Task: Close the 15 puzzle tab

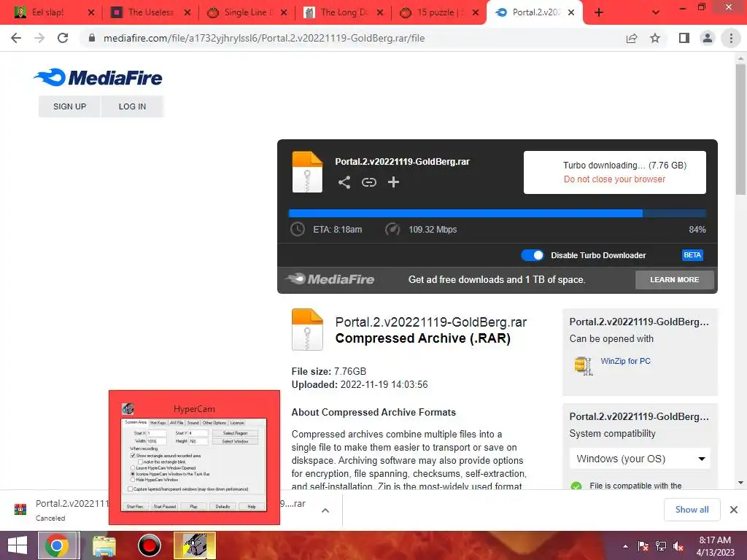Action: tap(476, 12)
